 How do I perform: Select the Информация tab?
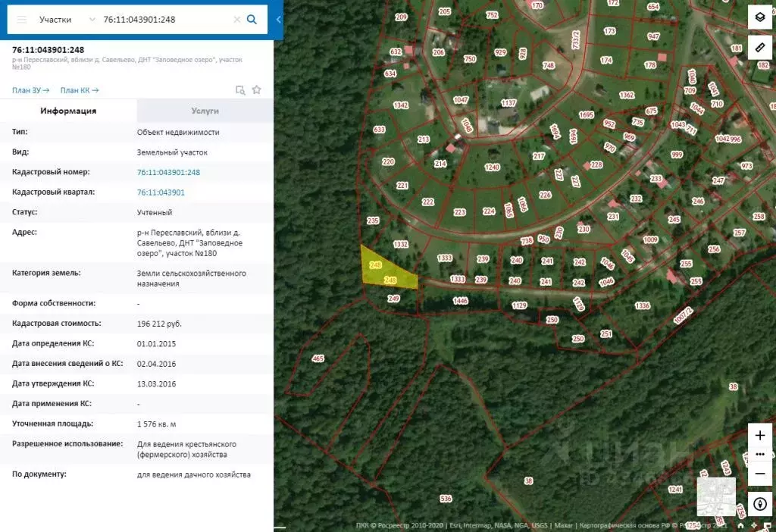coord(68,111)
